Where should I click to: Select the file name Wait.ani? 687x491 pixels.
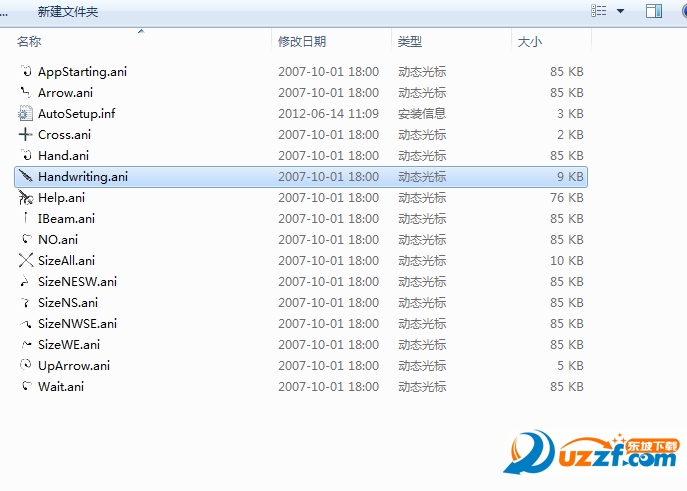[x=61, y=387]
